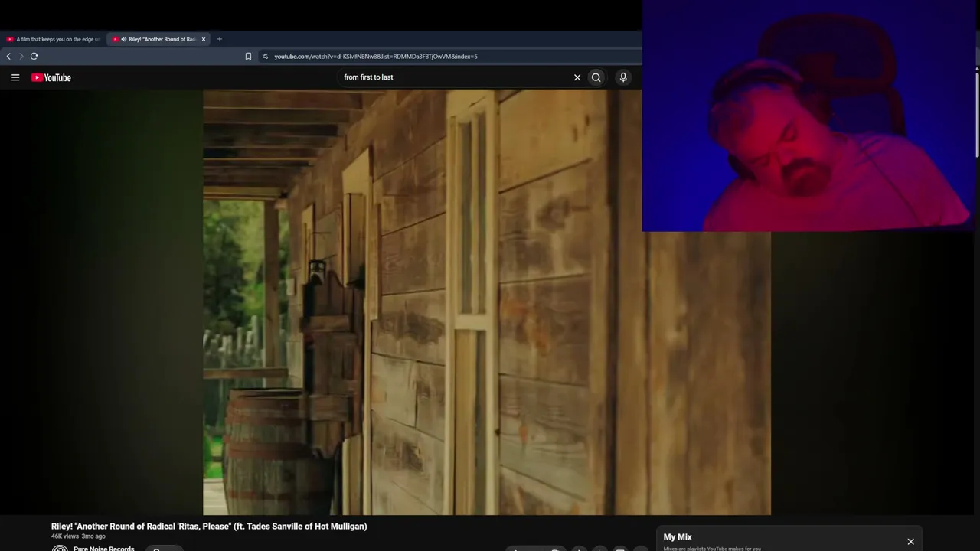Screen dimensions: 980x551
Task: Open the Pure Noise Records channel avatar
Action: pyautogui.click(x=60, y=548)
